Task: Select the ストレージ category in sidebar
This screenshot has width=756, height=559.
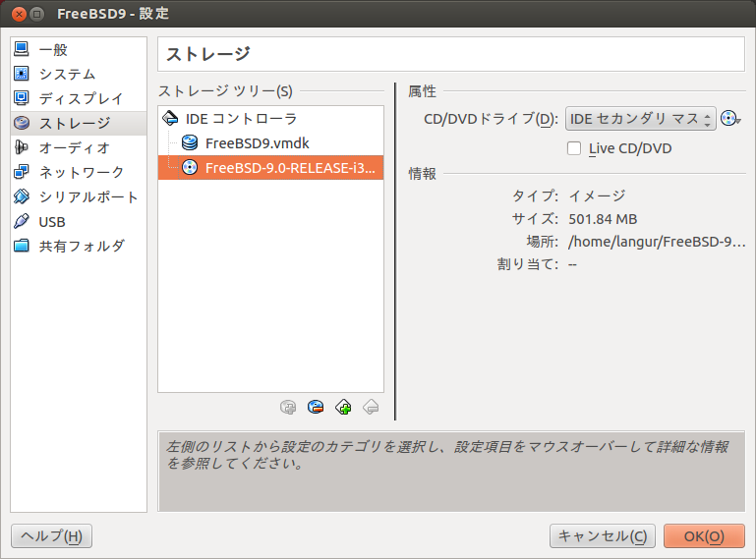Action: pyautogui.click(x=79, y=123)
